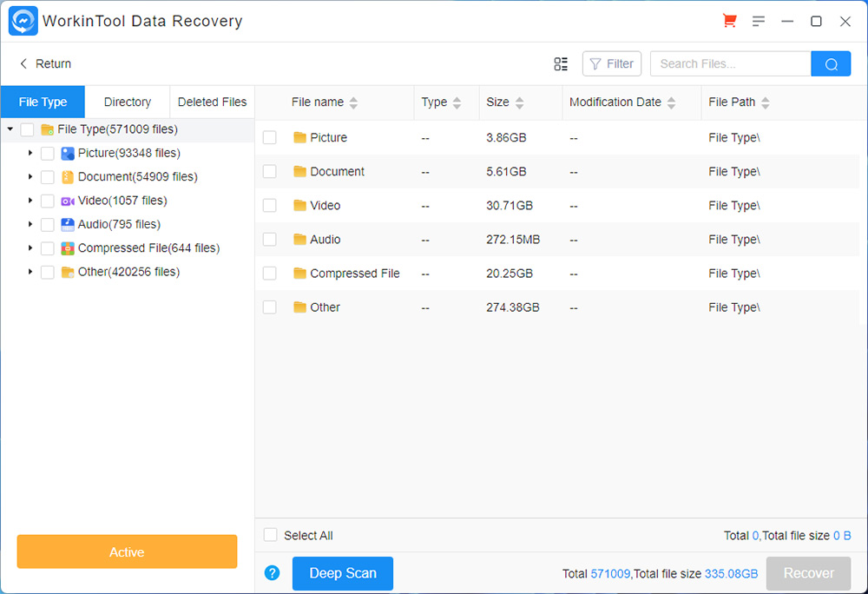Screen dimensions: 868x594
Task: Switch the list view layout icon
Action: pos(561,63)
